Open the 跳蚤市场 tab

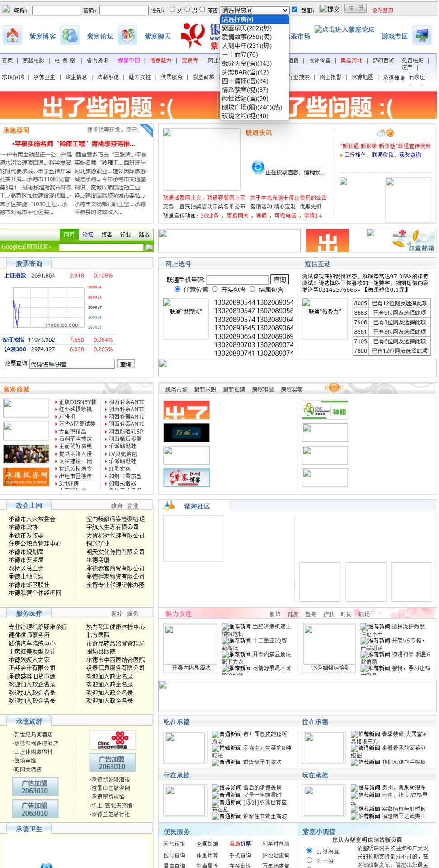coord(176,389)
